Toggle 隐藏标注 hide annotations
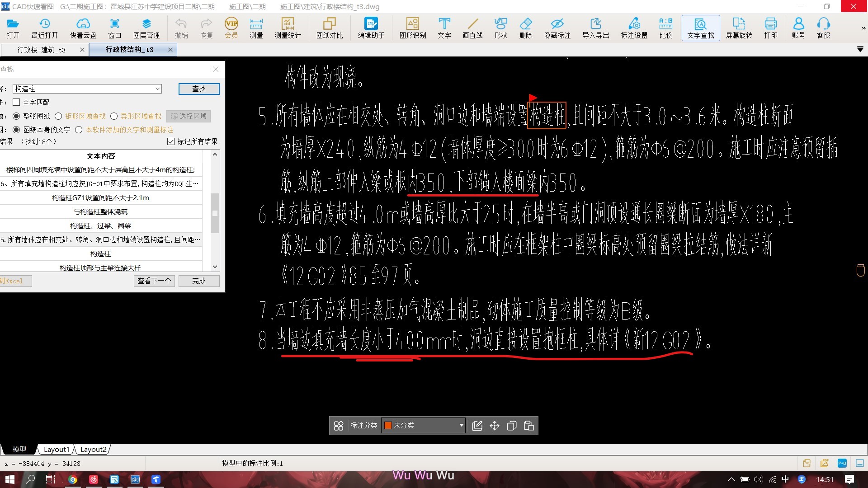Screen dimensions: 868x488 [x=557, y=28]
